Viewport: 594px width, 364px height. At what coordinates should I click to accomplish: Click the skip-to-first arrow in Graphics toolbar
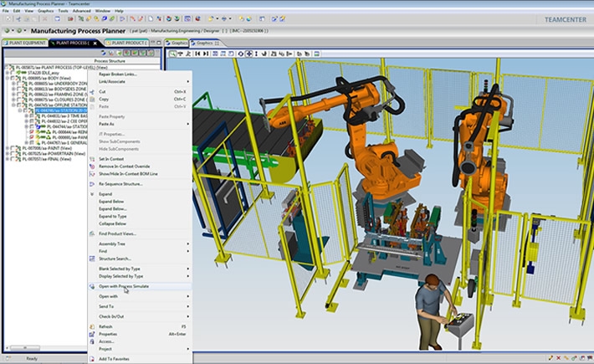[197, 54]
